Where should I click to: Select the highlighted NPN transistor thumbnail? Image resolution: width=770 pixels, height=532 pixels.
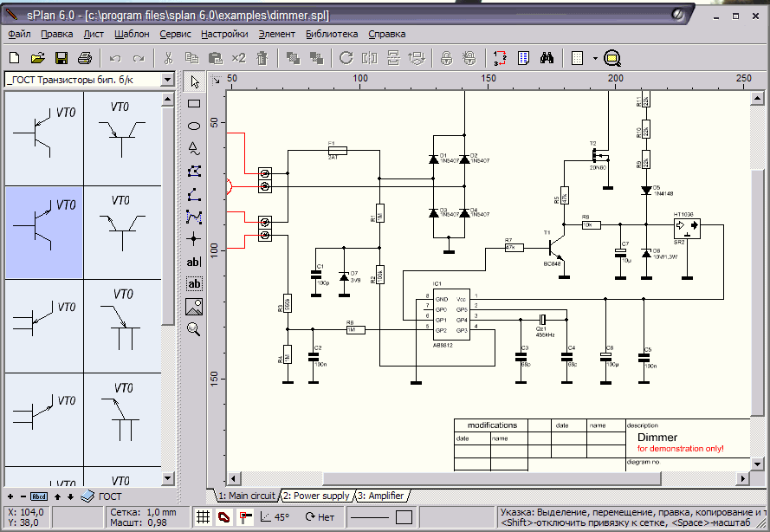pos(44,232)
